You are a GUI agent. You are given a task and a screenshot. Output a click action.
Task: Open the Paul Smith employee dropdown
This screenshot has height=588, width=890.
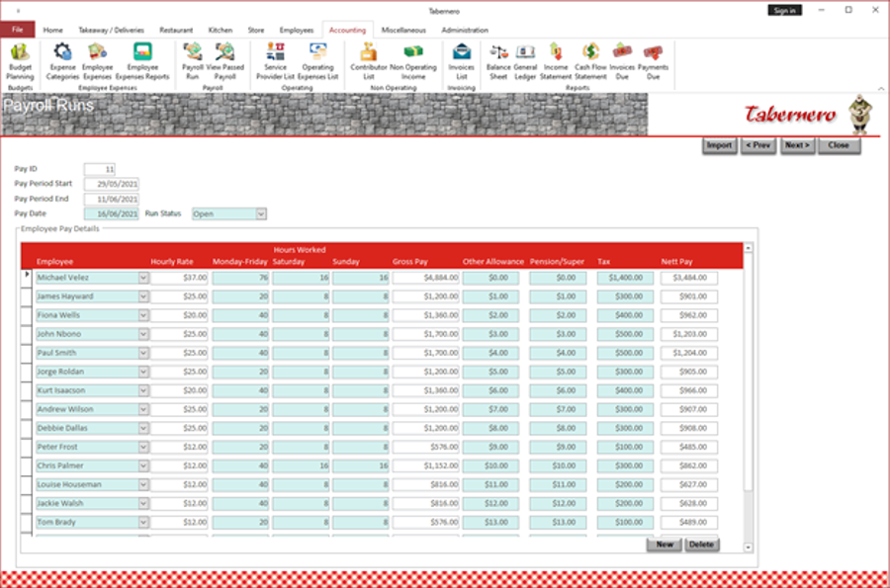coord(143,353)
